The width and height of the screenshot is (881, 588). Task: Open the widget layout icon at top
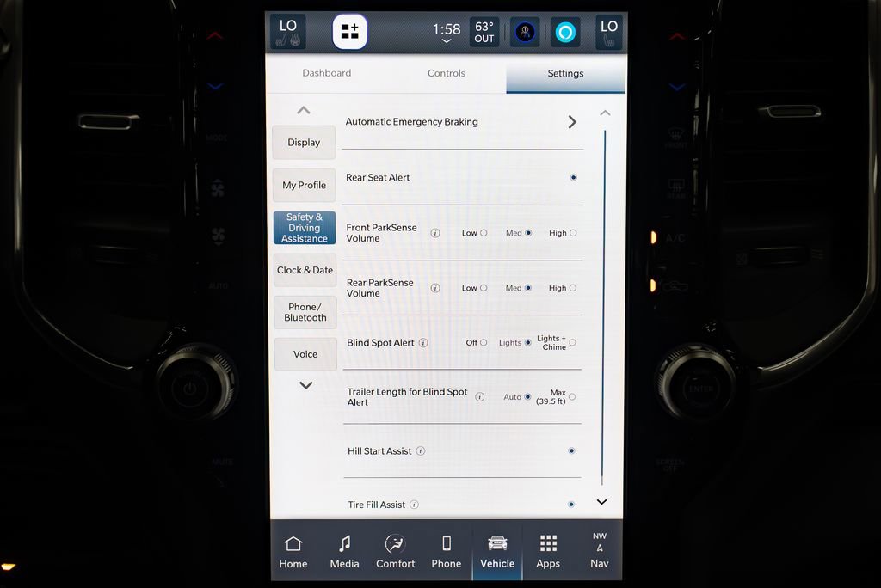pos(350,33)
